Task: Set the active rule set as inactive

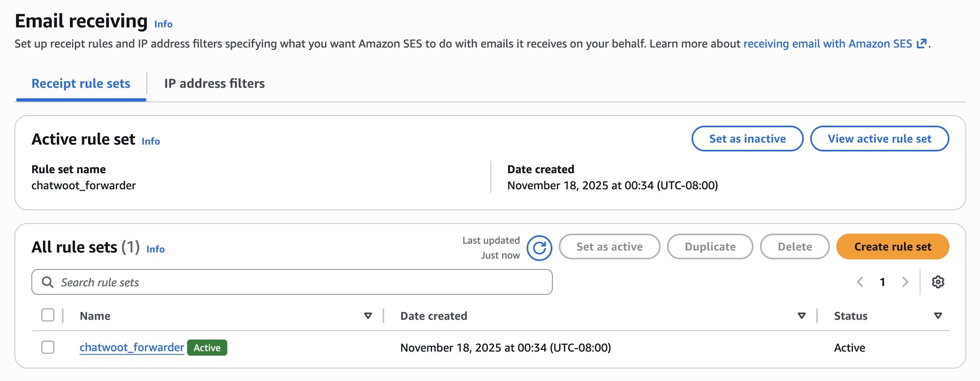Action: pos(747,139)
